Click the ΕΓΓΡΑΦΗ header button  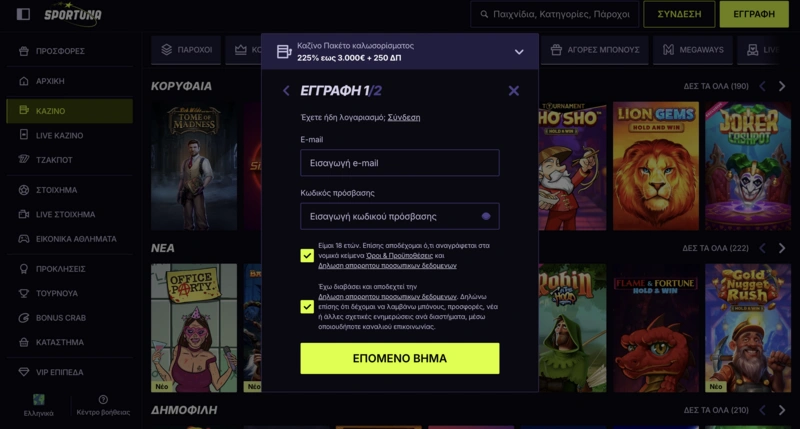pyautogui.click(x=754, y=14)
